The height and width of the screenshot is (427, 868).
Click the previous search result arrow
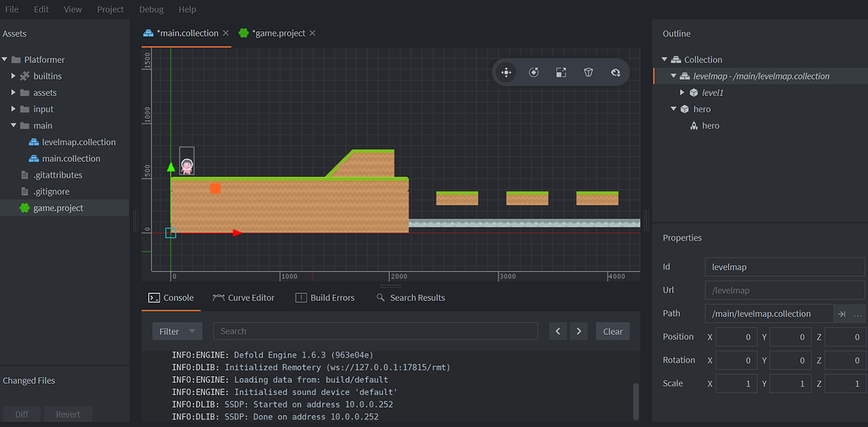(557, 331)
